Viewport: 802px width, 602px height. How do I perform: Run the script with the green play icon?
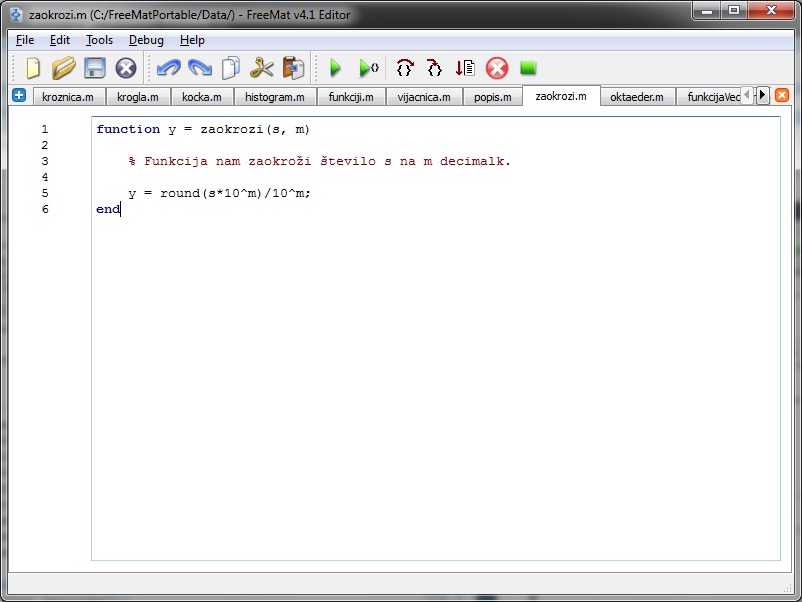(336, 68)
